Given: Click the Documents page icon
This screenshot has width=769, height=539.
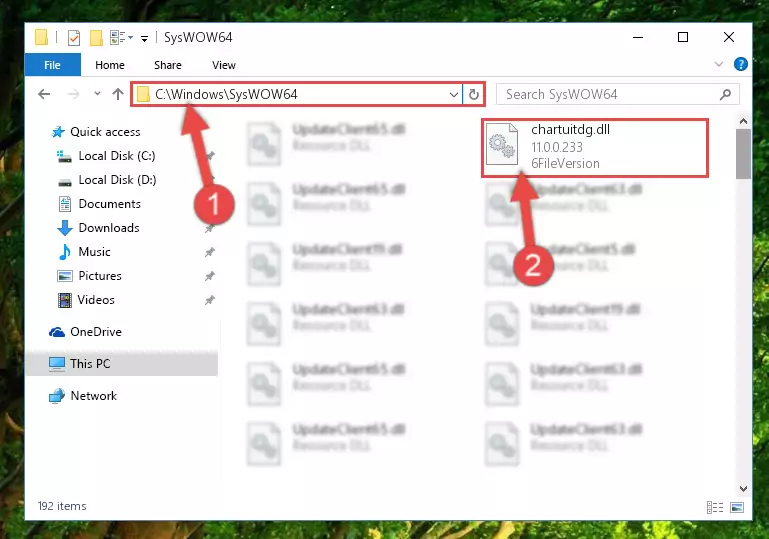Looking at the screenshot, I should click(x=65, y=204).
